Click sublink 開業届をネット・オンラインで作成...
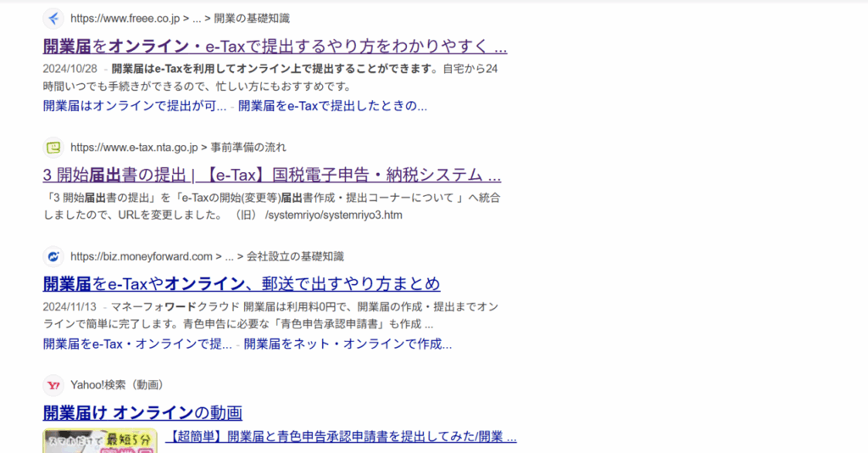This screenshot has width=868, height=453. tap(348, 344)
